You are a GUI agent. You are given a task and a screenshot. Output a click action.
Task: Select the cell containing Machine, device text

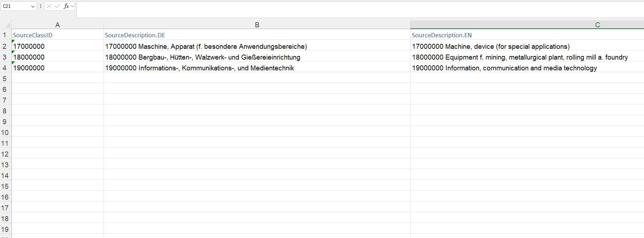[527, 46]
